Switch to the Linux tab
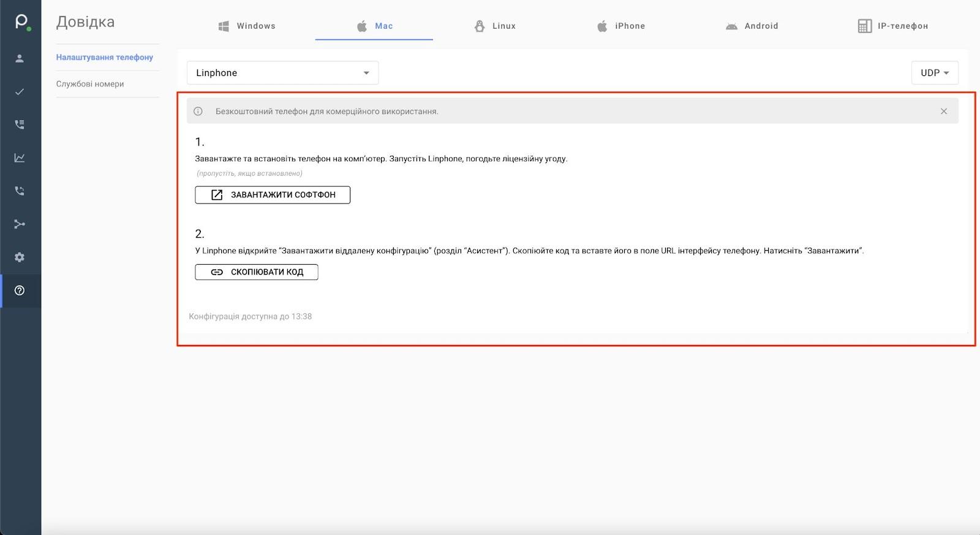Viewport: 980px width, 535px height. coord(496,26)
